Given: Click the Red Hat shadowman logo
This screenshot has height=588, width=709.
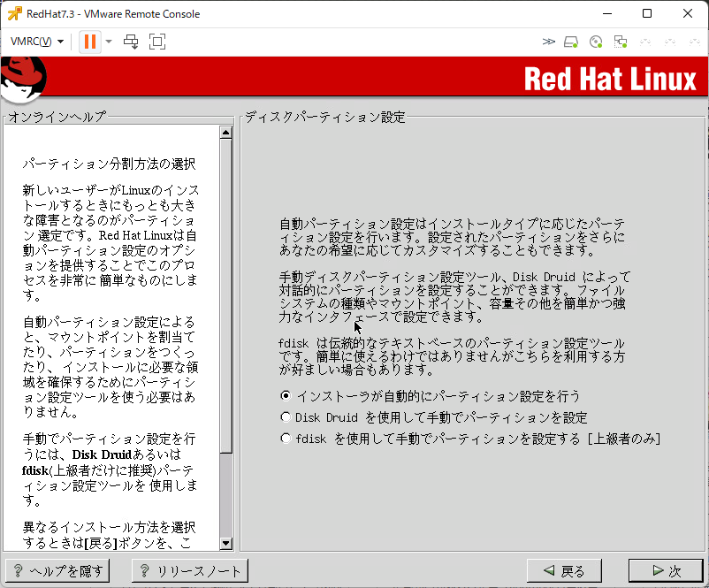Looking at the screenshot, I should click(x=23, y=79).
